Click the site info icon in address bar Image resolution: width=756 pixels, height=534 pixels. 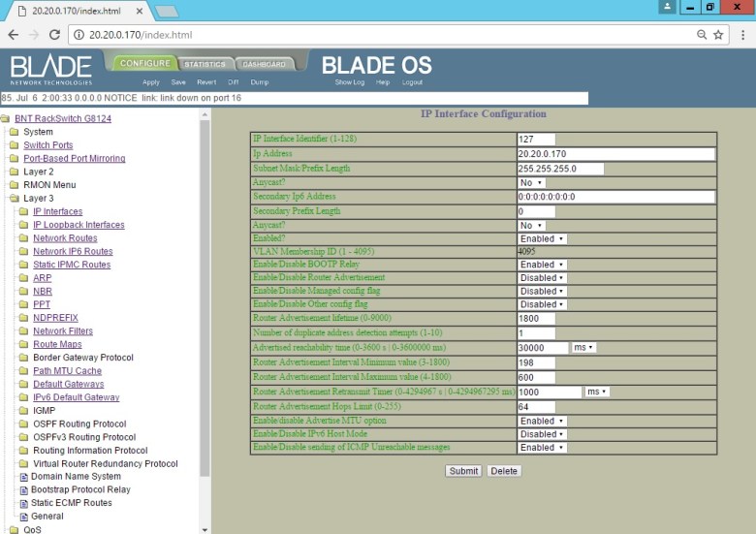tap(79, 35)
